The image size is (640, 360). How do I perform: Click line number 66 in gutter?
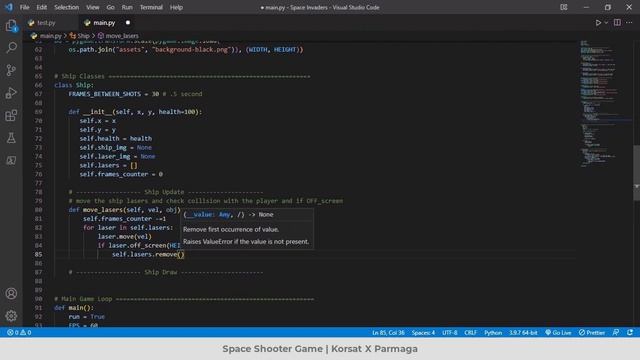[x=38, y=85]
